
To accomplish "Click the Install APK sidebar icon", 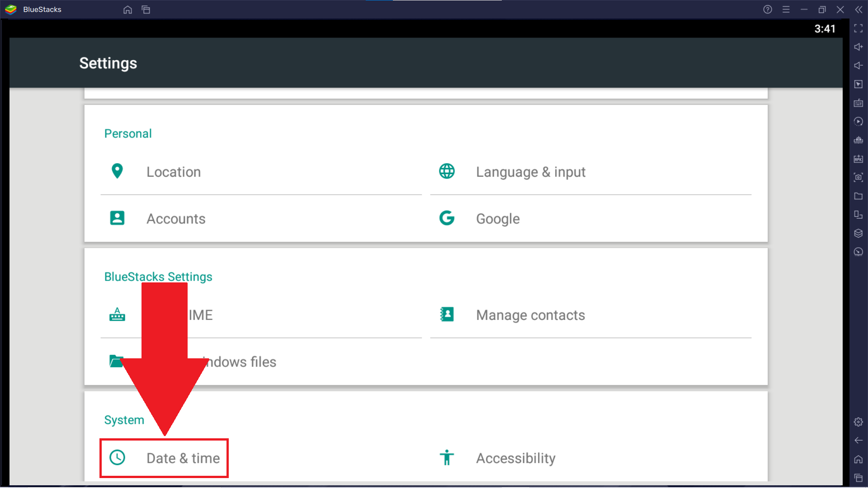I will (859, 159).
